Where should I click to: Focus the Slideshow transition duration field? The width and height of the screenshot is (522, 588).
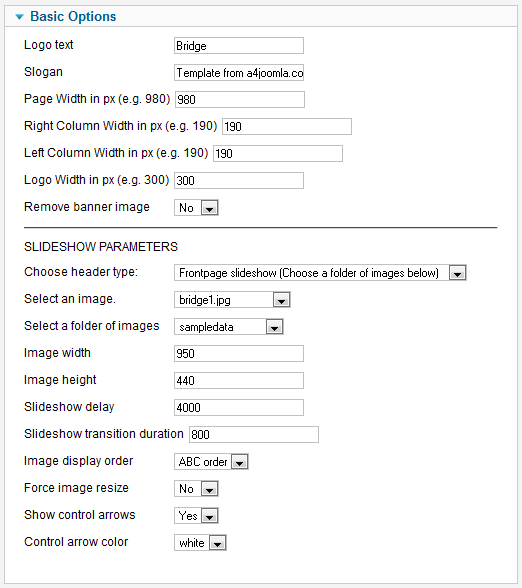(254, 435)
